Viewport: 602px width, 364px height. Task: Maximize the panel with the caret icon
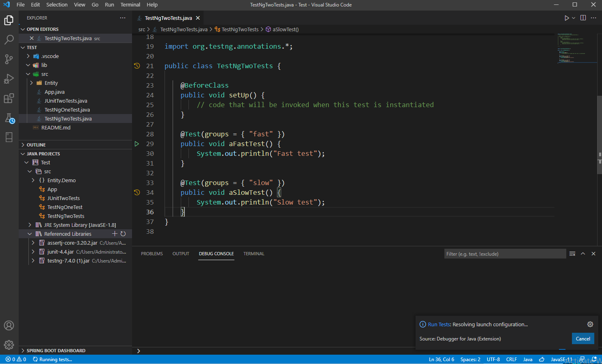pos(583,254)
